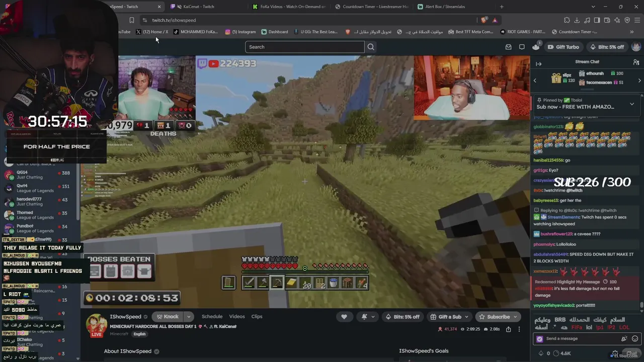Show previous gift leaderboard with left arrow
Screen dimensions: 644x362
pyautogui.click(x=535, y=80)
